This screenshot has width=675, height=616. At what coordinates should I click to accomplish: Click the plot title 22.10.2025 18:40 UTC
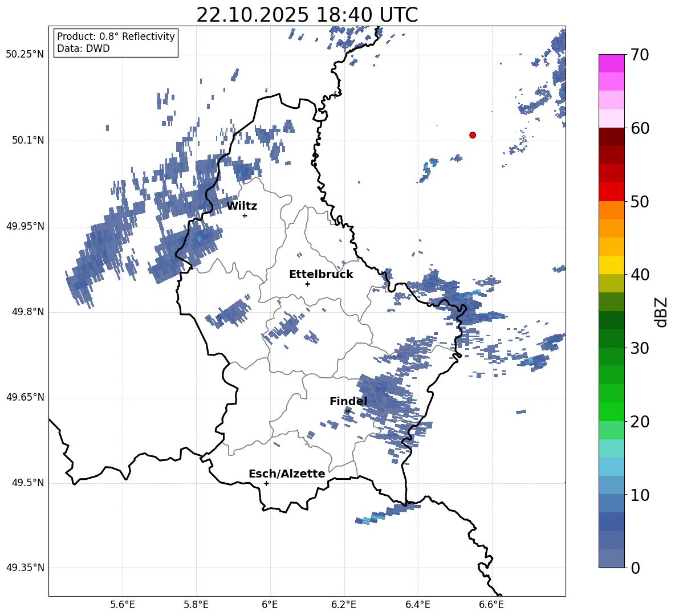click(307, 15)
